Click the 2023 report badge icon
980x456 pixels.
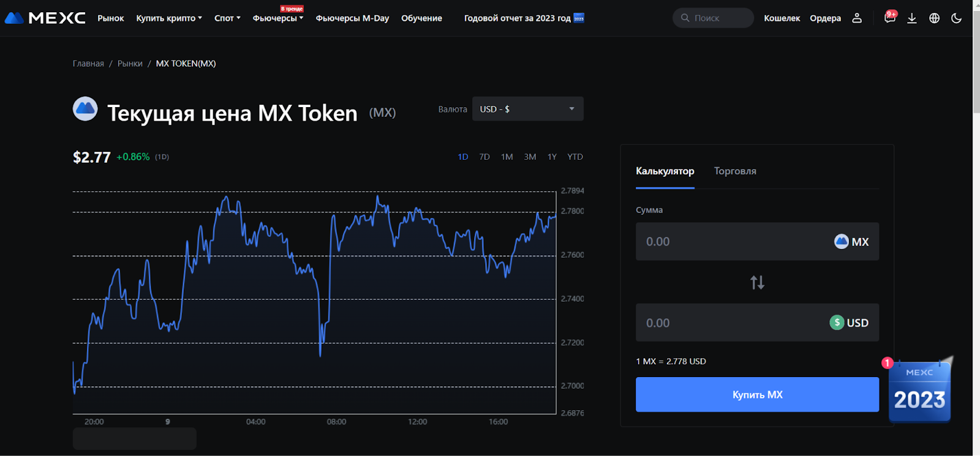579,18
